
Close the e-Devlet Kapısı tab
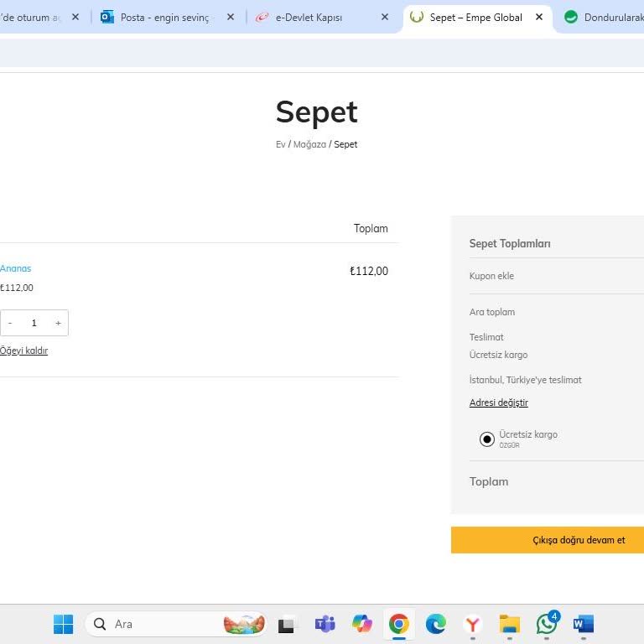pyautogui.click(x=384, y=17)
